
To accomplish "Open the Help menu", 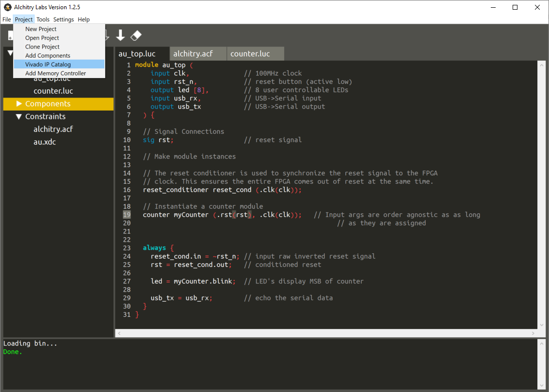I will click(x=84, y=19).
